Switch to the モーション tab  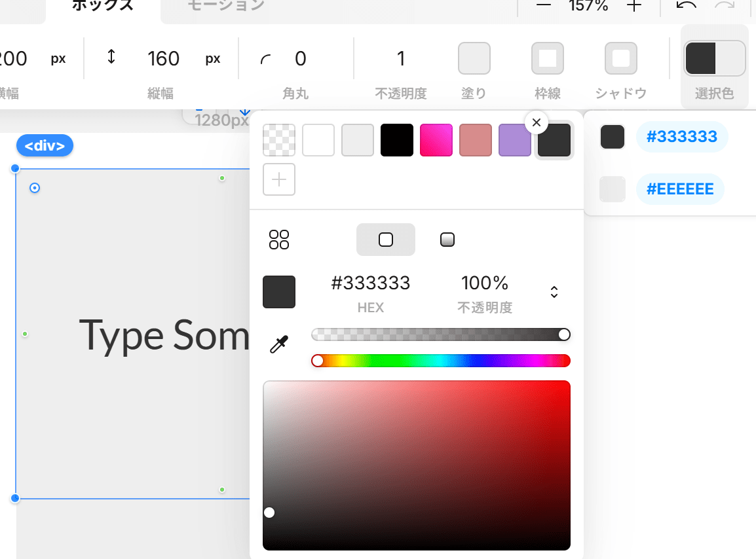click(x=226, y=6)
